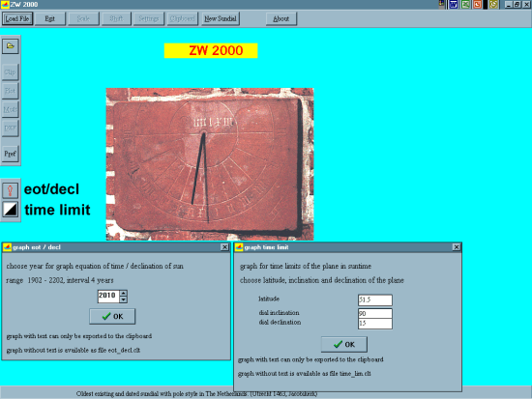Click the yellow ZW 2000 banner
Viewport: 532px width, 399px height.
tap(211, 50)
